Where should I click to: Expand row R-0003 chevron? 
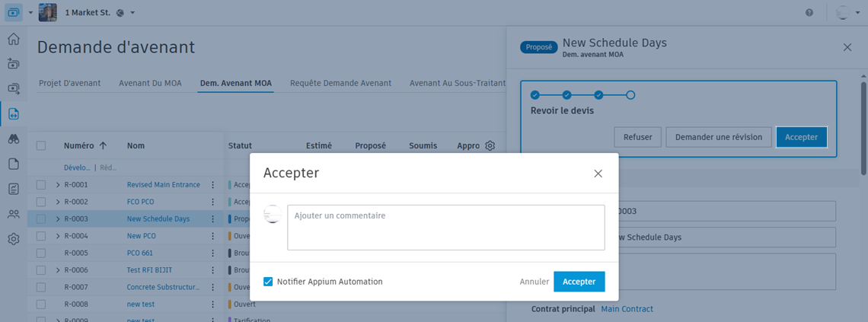coord(58,219)
